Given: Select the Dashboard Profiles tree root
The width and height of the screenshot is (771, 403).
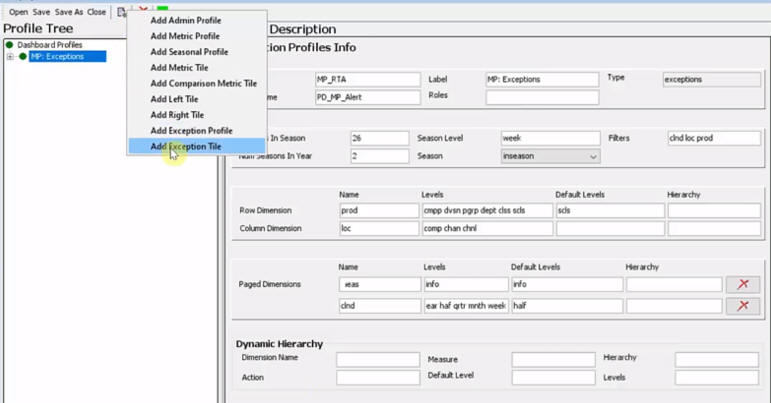Looking at the screenshot, I should (x=50, y=45).
